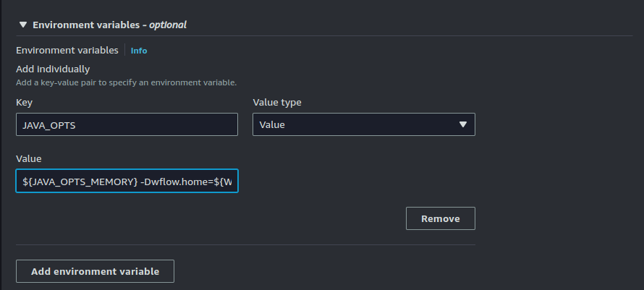This screenshot has width=644, height=290.
Task: Click the "Value type" label
Action: 277,102
